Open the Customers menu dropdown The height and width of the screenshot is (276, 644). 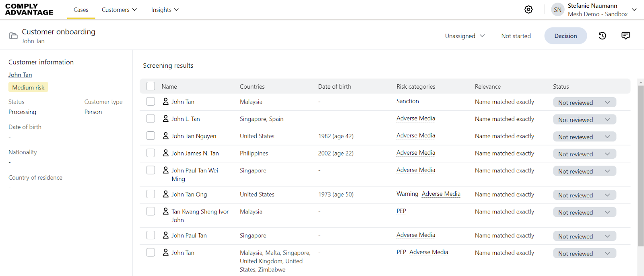(119, 10)
